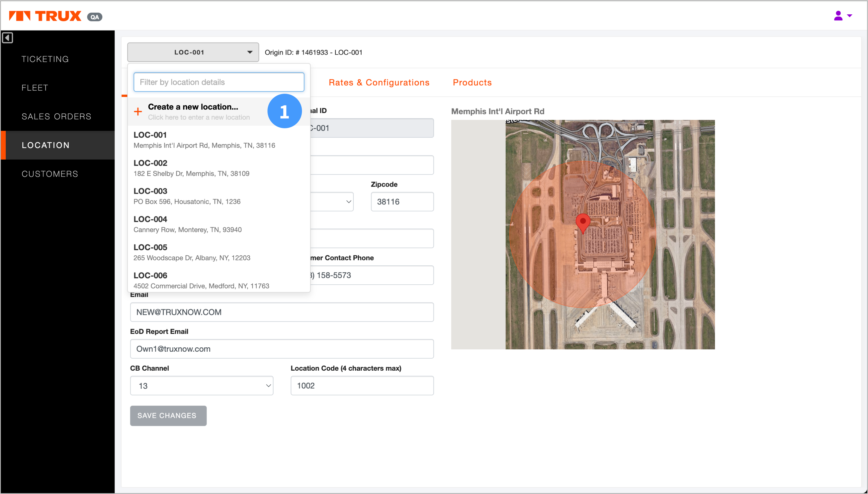Click the Origin ID # 1461933 text
Viewport: 868px width, 494px height.
[x=313, y=52]
